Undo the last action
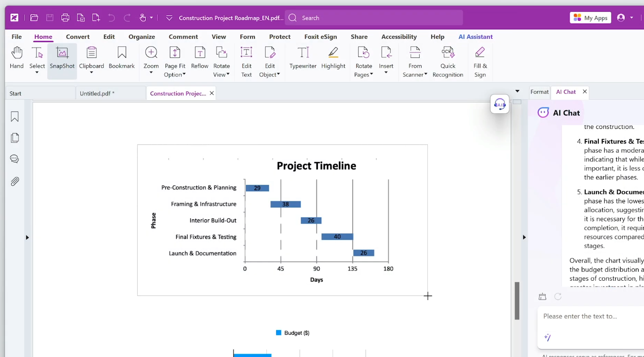The width and height of the screenshot is (644, 357). [x=111, y=18]
